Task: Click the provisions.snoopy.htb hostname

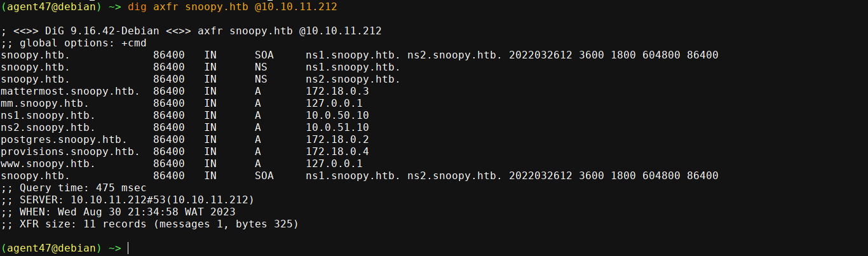Action: 70,152
